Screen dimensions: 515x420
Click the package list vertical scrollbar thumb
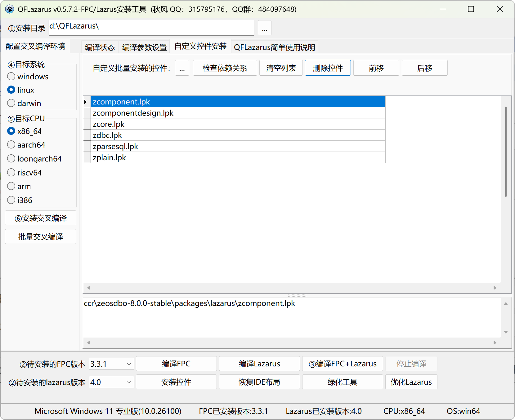[x=506, y=152]
